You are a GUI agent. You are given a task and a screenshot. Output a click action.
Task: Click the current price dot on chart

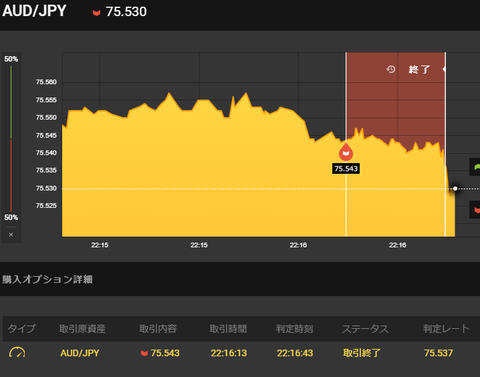tap(455, 189)
